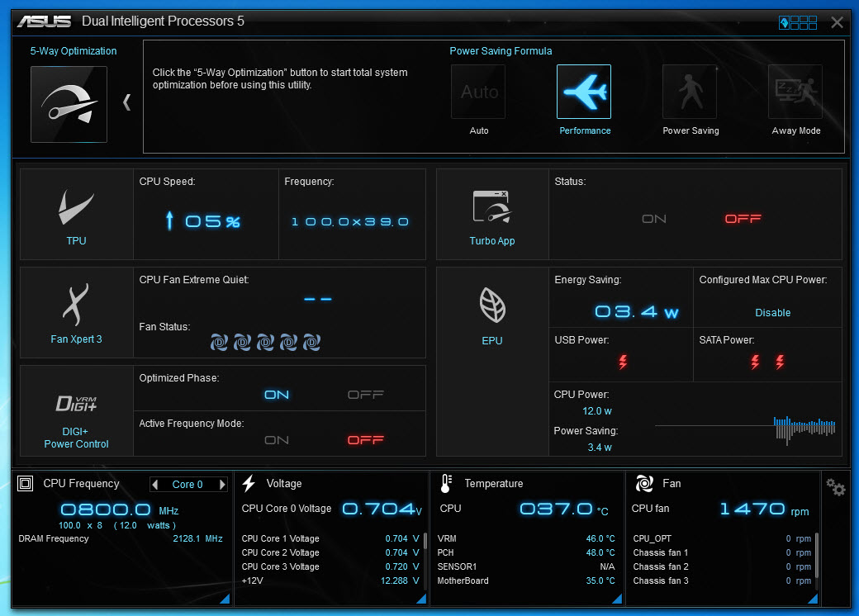
Task: Click Disable under Configured Max CPU Power
Action: (772, 313)
